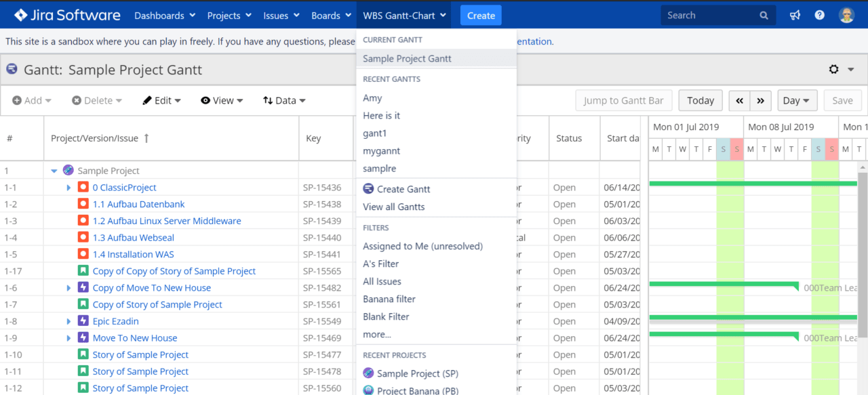Select Sample Project Gantt in the menu
Screen dimensions: 868x395
436,58
